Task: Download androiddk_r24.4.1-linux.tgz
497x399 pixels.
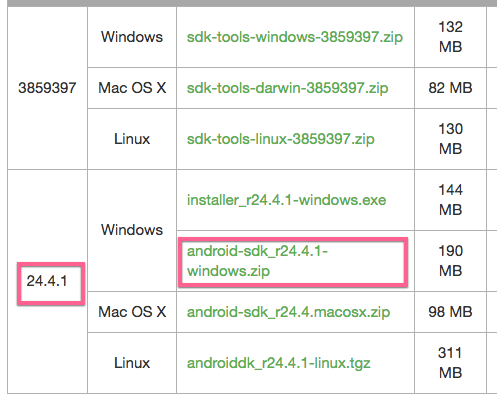Action: [x=279, y=363]
